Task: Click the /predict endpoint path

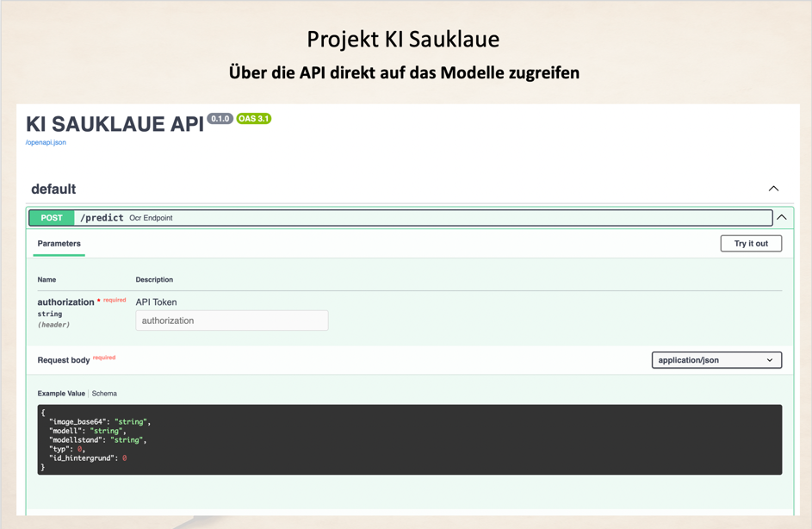Action: point(102,218)
